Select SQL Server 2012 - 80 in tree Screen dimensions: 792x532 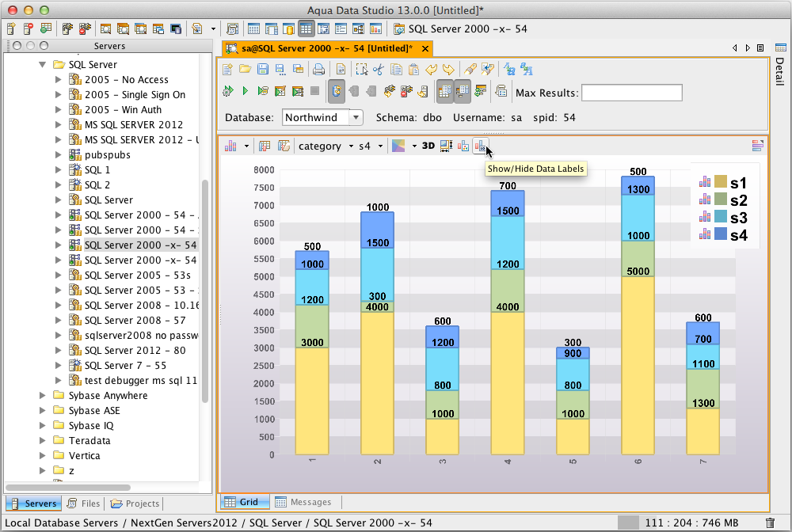click(x=135, y=350)
